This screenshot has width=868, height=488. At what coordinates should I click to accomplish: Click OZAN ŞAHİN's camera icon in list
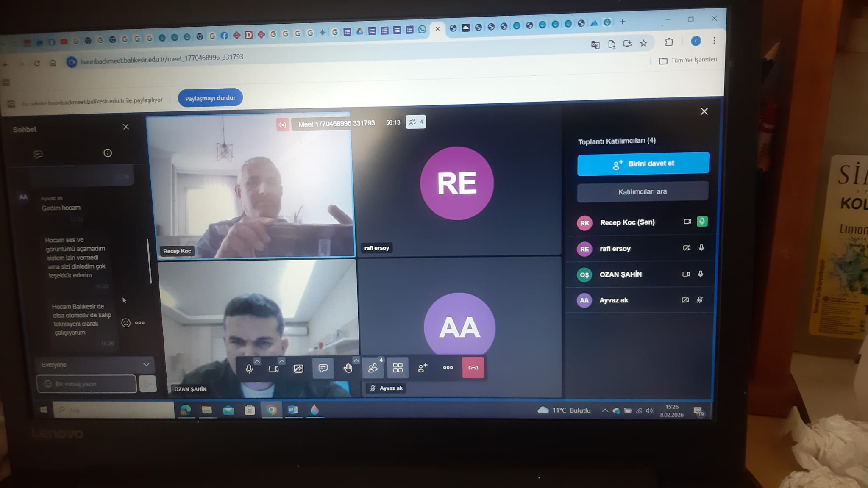tap(686, 274)
